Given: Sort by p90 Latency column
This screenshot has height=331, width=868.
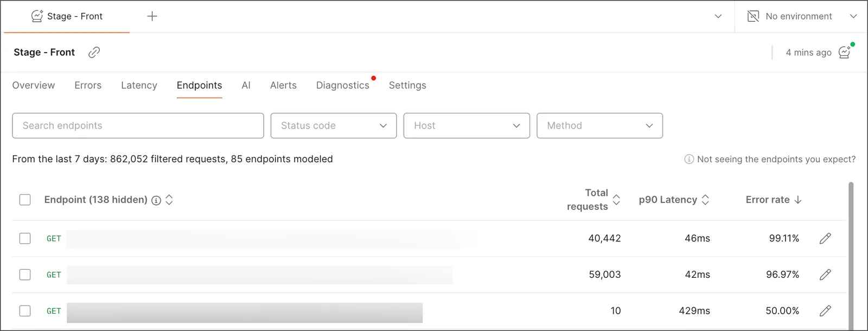Looking at the screenshot, I should tap(705, 200).
